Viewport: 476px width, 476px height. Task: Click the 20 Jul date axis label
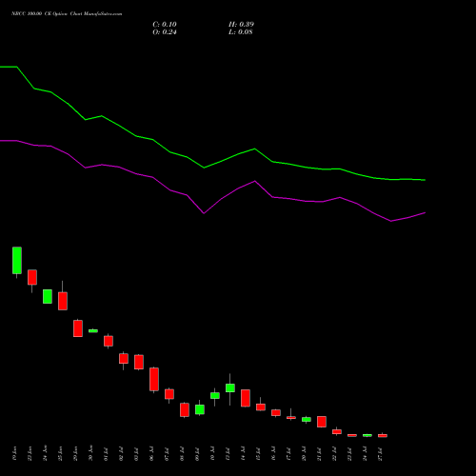click(x=304, y=454)
